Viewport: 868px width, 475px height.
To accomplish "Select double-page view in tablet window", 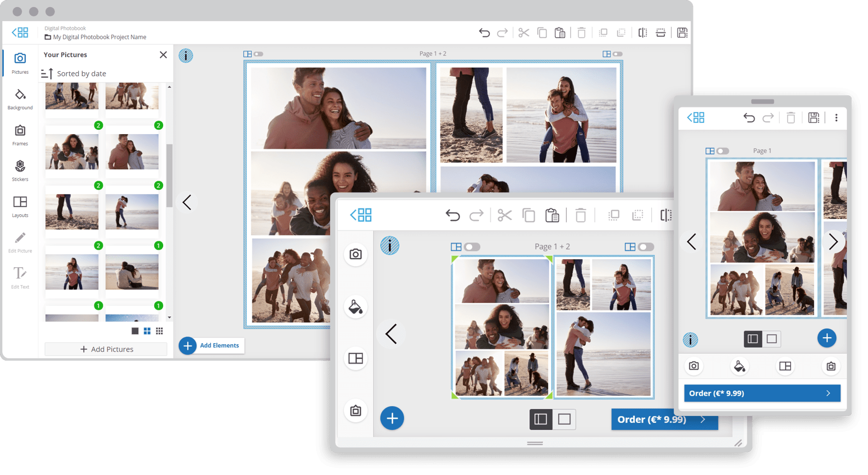I will pyautogui.click(x=541, y=419).
